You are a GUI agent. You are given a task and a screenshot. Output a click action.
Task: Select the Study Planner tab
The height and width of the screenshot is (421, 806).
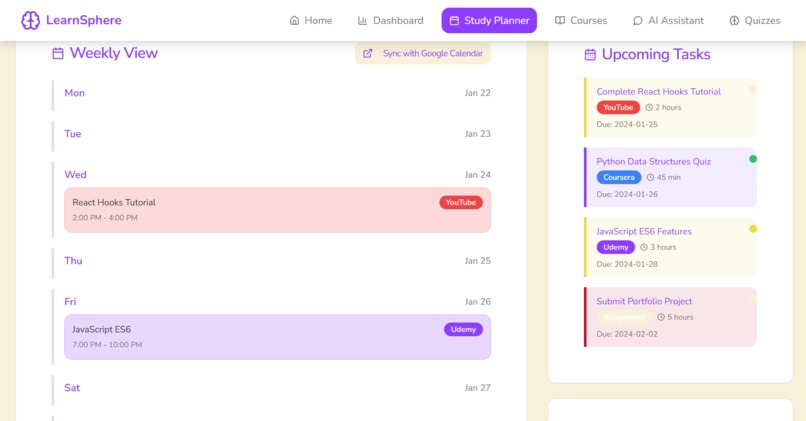(x=489, y=21)
